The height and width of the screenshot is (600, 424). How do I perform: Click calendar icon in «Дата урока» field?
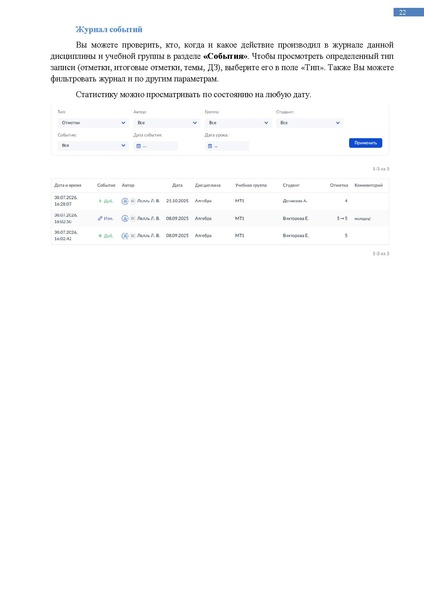pyautogui.click(x=210, y=146)
